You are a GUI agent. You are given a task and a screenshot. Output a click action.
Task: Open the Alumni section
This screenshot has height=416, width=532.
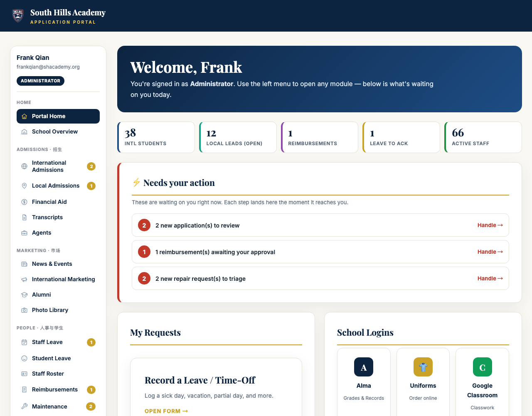(x=58, y=295)
